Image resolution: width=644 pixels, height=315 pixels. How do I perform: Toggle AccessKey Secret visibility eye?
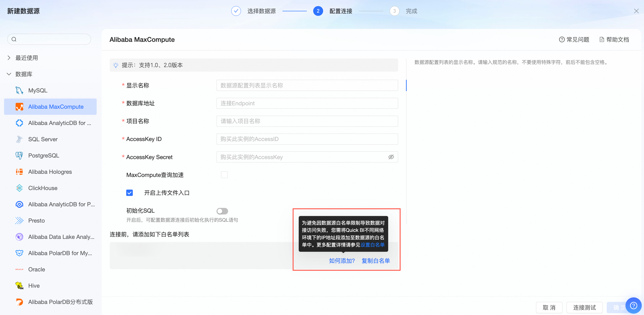click(x=391, y=157)
